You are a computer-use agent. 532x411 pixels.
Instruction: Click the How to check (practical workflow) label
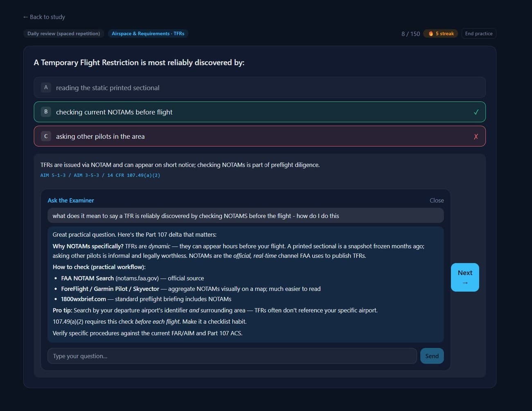point(99,267)
